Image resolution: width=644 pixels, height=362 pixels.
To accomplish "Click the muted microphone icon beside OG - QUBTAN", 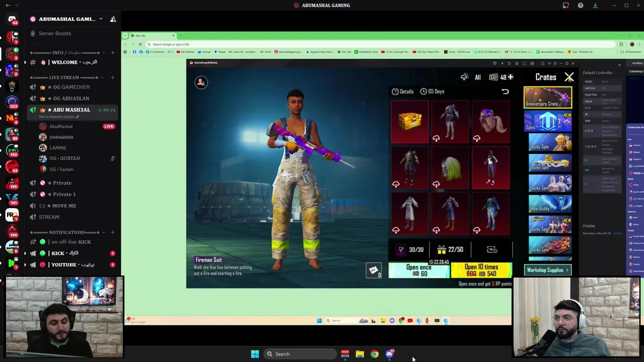I will point(113,158).
